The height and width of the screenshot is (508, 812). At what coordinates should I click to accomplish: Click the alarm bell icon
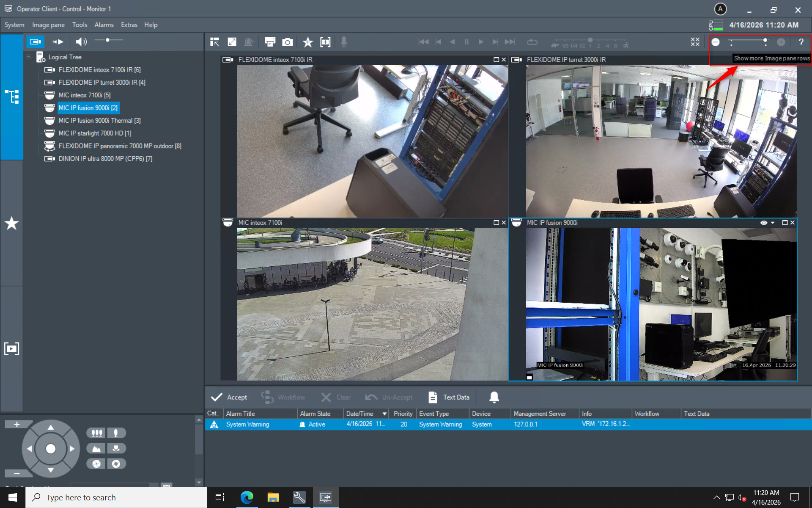494,397
